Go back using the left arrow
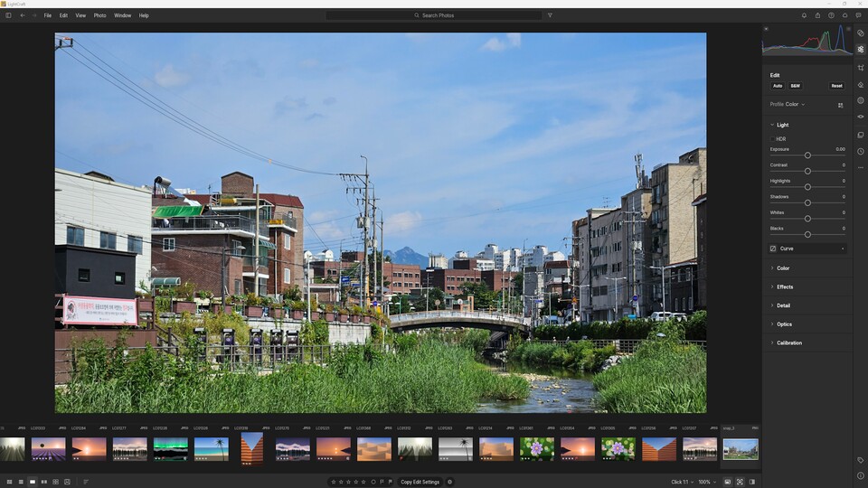Viewport: 868px width, 488px height. [x=22, y=15]
